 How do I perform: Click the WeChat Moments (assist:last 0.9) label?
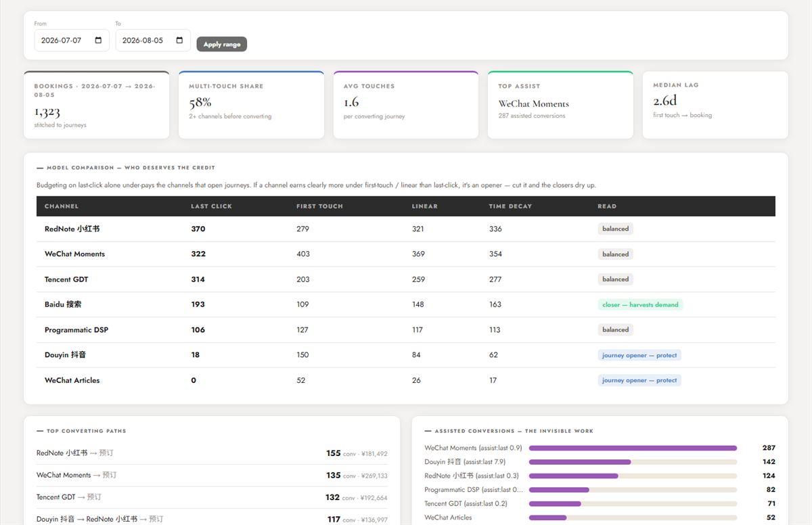pos(473,448)
